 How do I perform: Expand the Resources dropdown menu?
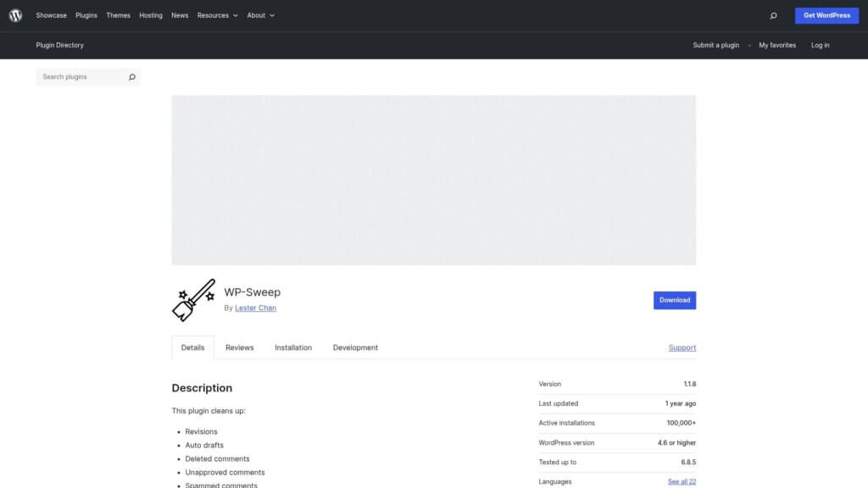click(218, 15)
